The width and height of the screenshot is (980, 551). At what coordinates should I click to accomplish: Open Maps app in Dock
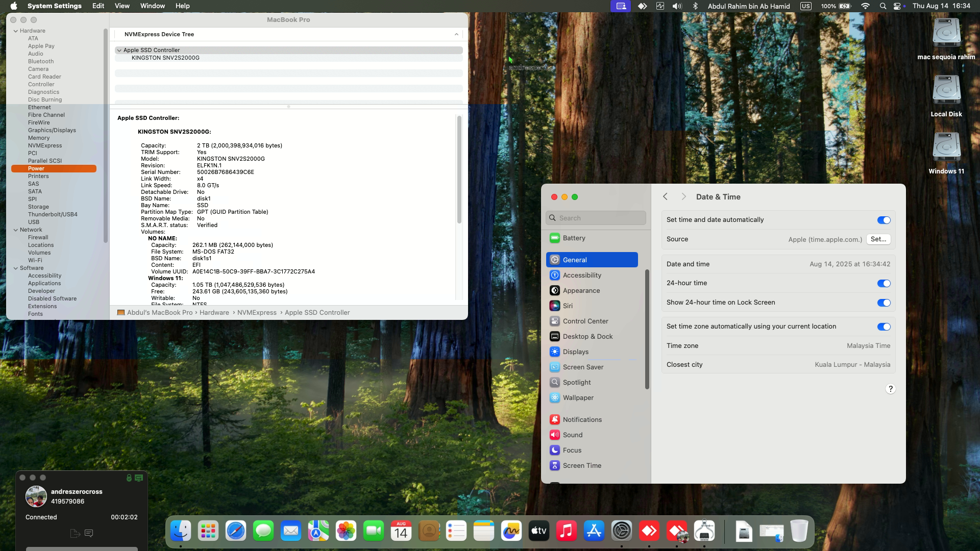318,531
